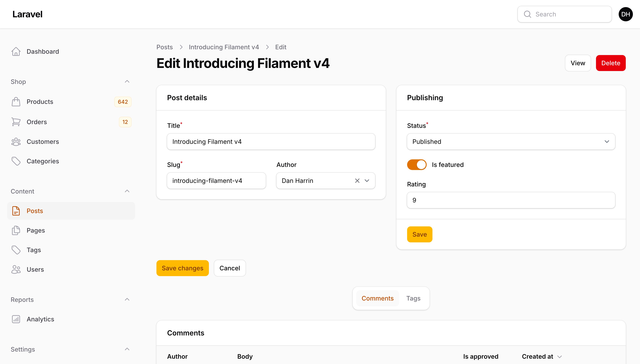
Task: Click the Customers group icon
Action: pos(16,142)
